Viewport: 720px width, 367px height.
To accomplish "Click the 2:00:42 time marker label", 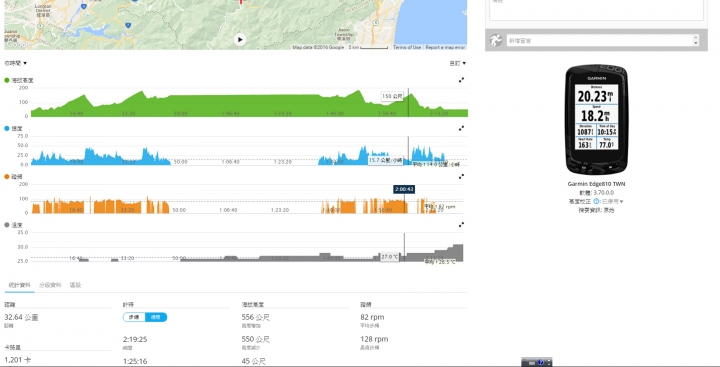I will 404,189.
